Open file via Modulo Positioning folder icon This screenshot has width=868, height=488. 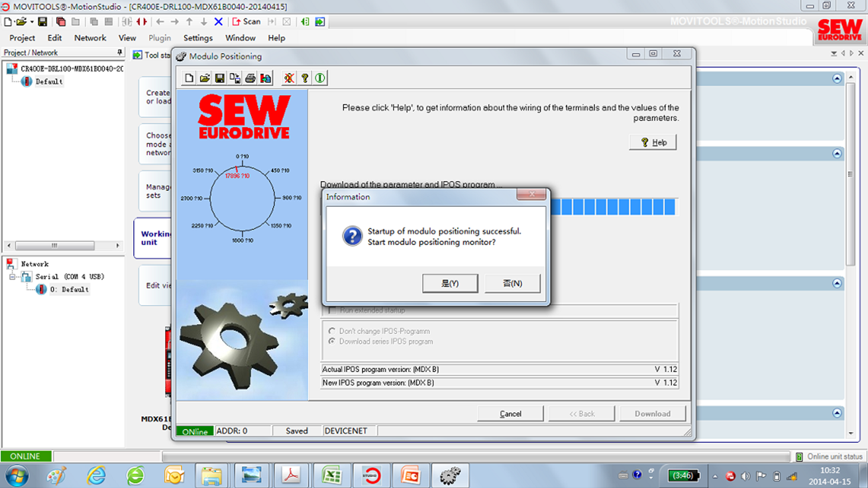[205, 78]
